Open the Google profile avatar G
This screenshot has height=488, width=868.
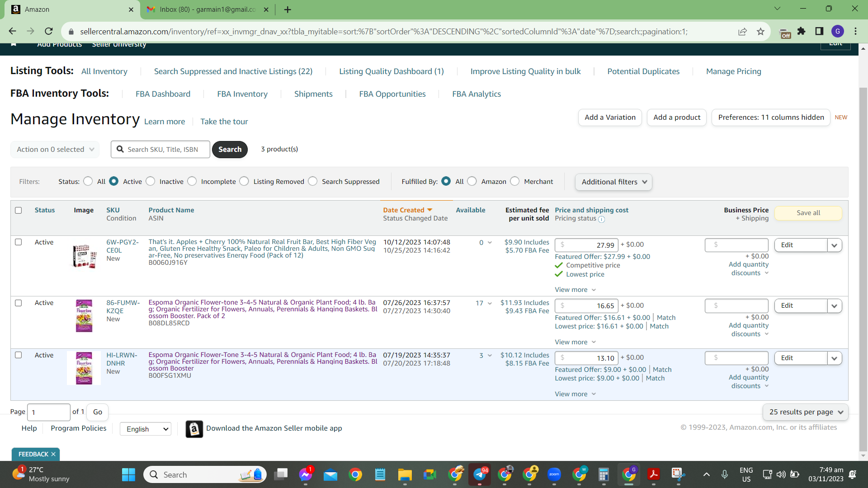[838, 31]
